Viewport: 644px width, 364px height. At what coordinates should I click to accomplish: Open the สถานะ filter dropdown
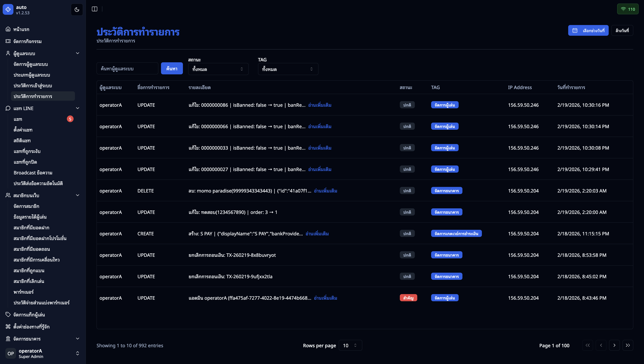pos(218,69)
